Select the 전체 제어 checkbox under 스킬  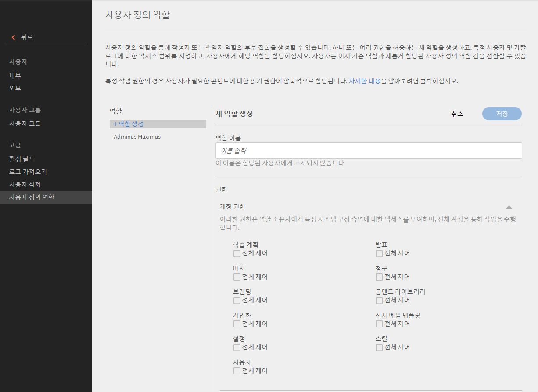coord(379,348)
